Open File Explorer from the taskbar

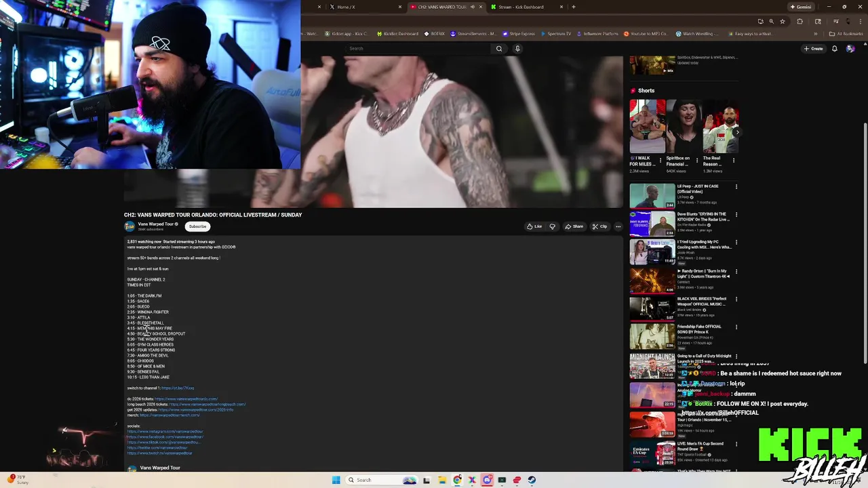[x=441, y=480]
